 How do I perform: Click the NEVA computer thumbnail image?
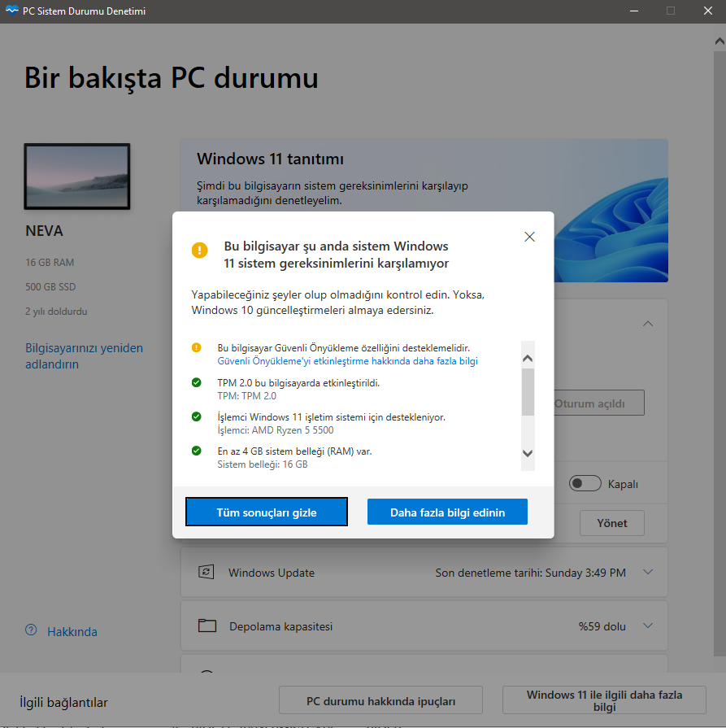77,177
